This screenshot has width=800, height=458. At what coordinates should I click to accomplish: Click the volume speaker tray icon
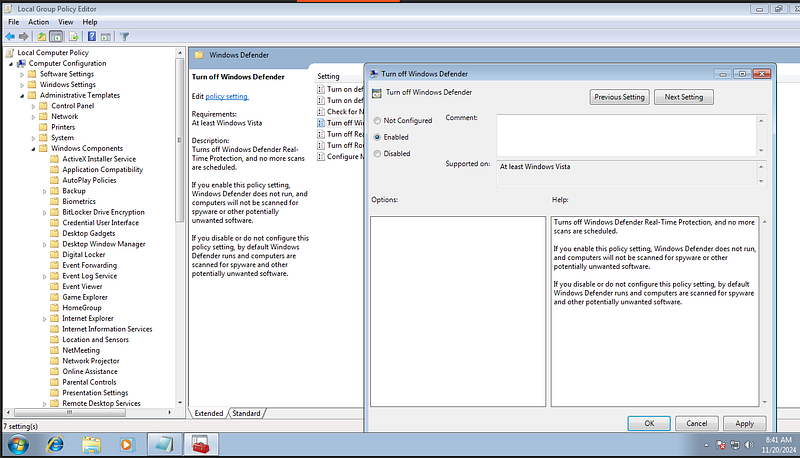pyautogui.click(x=749, y=445)
